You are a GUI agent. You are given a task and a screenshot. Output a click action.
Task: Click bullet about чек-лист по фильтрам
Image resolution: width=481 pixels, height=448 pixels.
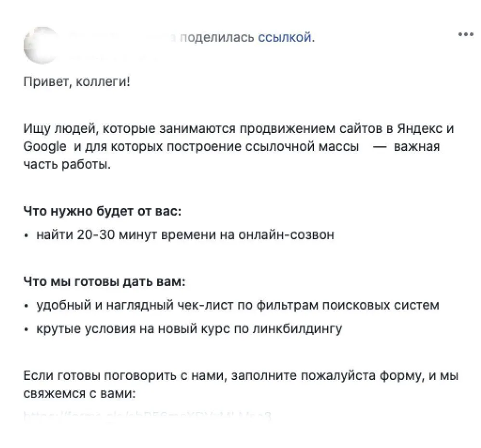238,305
